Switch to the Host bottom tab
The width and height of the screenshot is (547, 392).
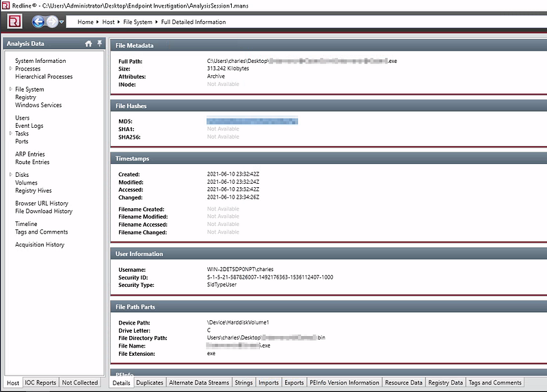tap(13, 382)
